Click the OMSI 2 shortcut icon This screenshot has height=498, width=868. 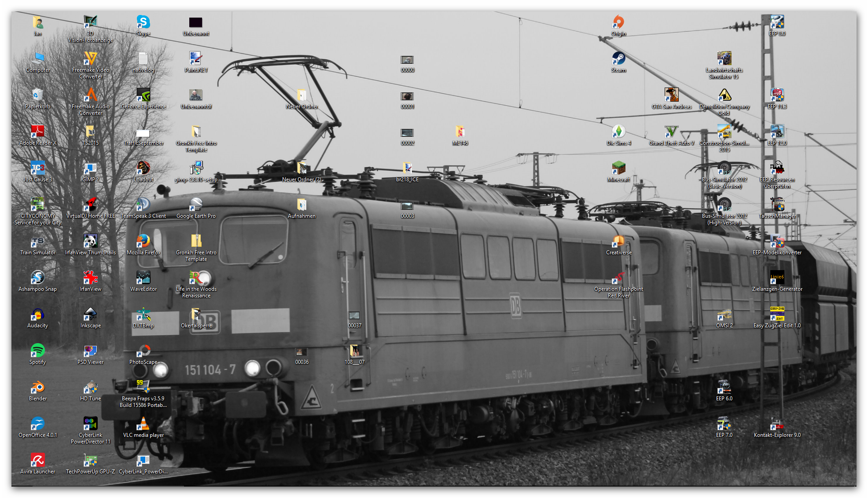point(724,314)
